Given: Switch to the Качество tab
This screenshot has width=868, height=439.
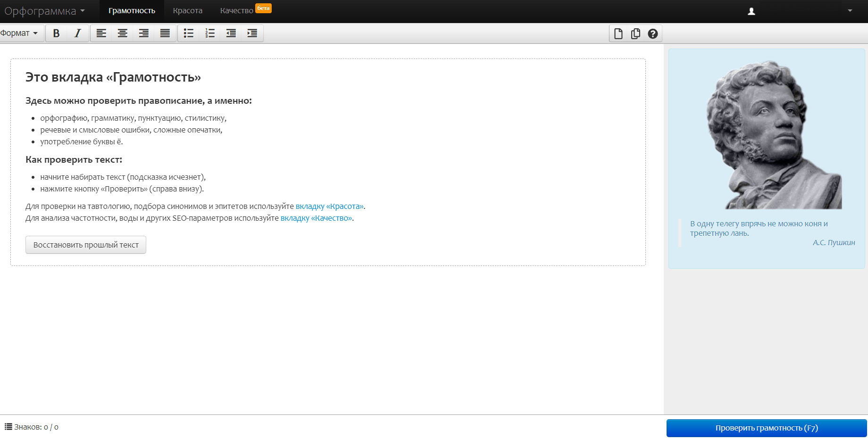Looking at the screenshot, I should (x=237, y=11).
